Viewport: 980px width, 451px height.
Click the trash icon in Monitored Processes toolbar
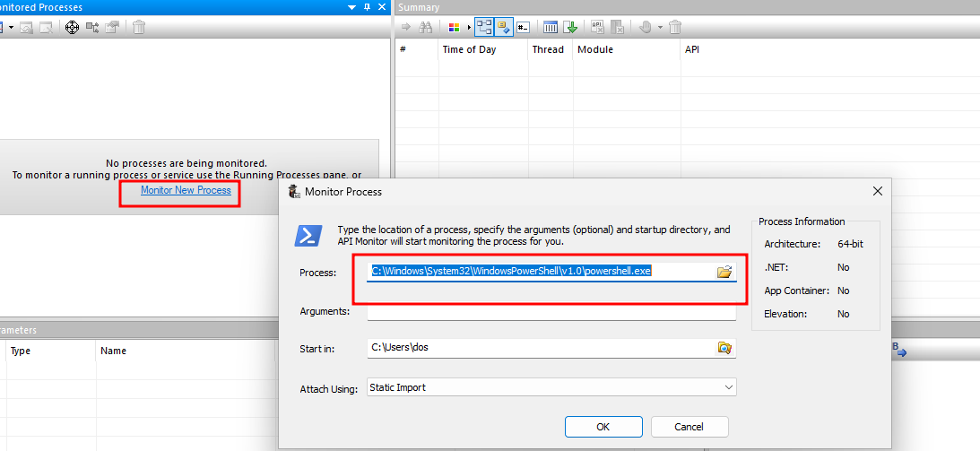pyautogui.click(x=139, y=28)
